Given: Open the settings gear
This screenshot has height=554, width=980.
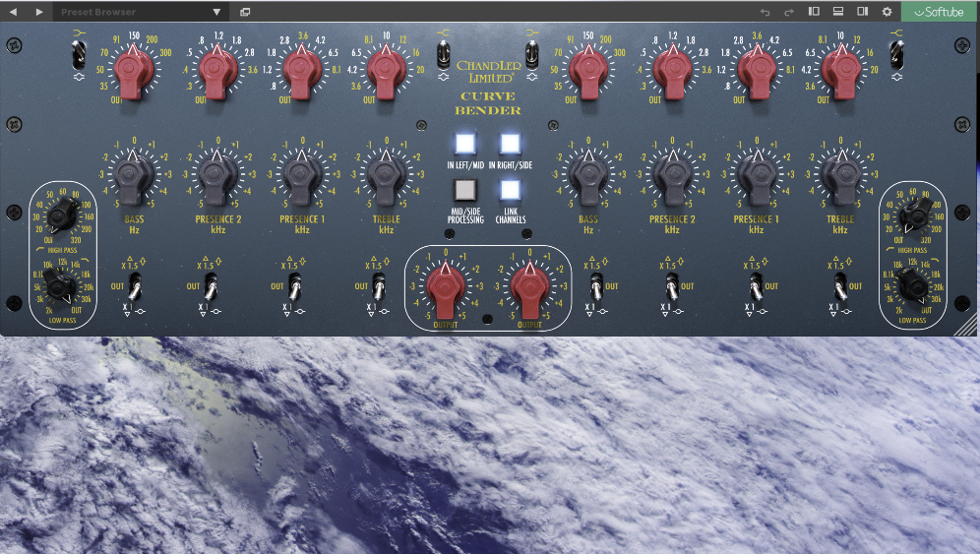Looking at the screenshot, I should 887,12.
